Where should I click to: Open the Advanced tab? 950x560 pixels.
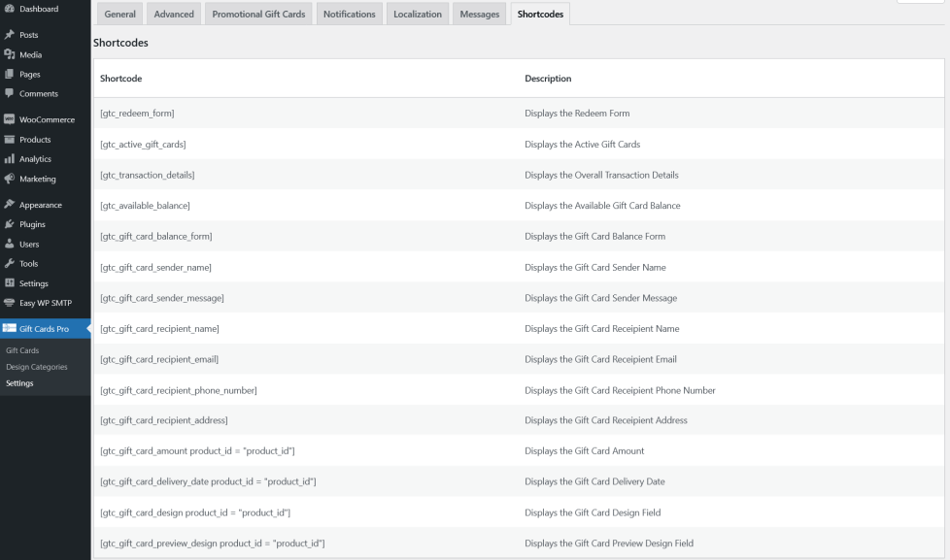pyautogui.click(x=174, y=14)
